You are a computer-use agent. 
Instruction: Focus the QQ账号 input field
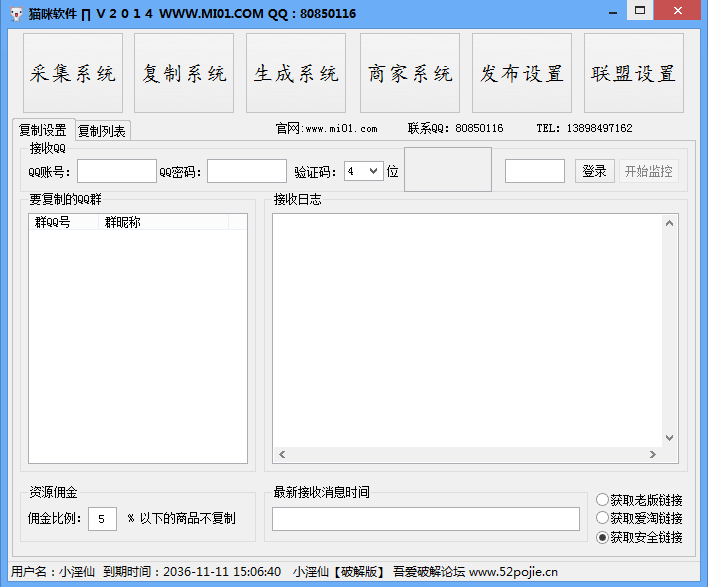(116, 171)
